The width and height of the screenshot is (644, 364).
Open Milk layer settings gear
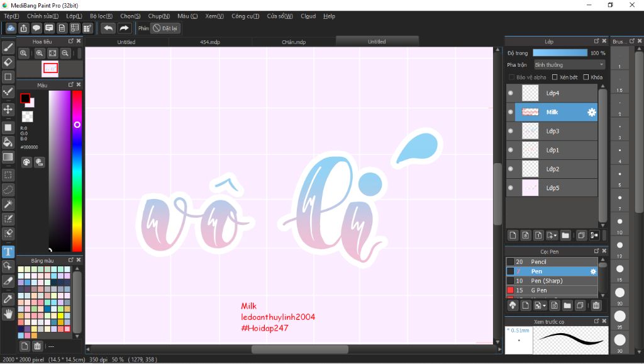(591, 112)
